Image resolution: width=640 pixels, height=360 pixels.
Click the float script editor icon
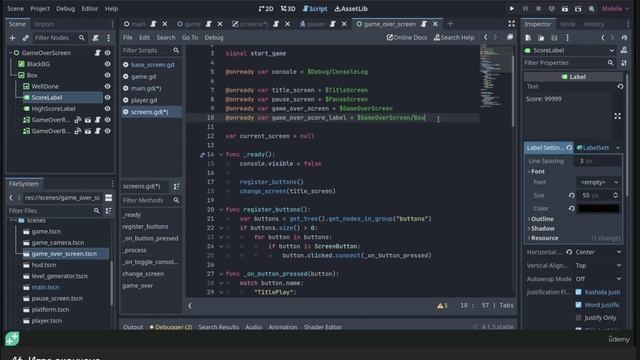click(510, 37)
